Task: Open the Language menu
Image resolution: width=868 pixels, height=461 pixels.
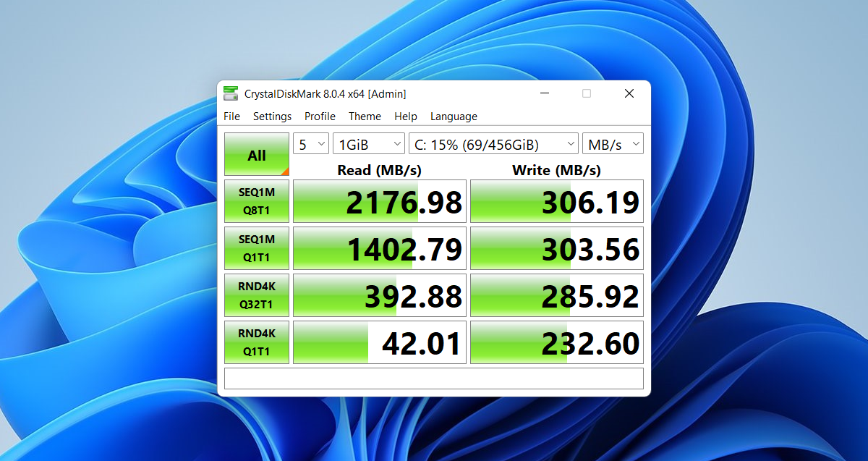Action: click(x=454, y=117)
